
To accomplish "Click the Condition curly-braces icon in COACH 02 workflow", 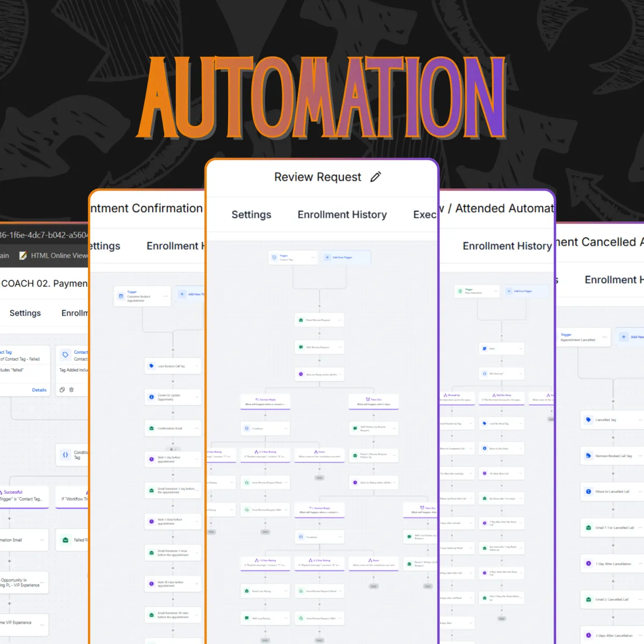I will coord(65,455).
